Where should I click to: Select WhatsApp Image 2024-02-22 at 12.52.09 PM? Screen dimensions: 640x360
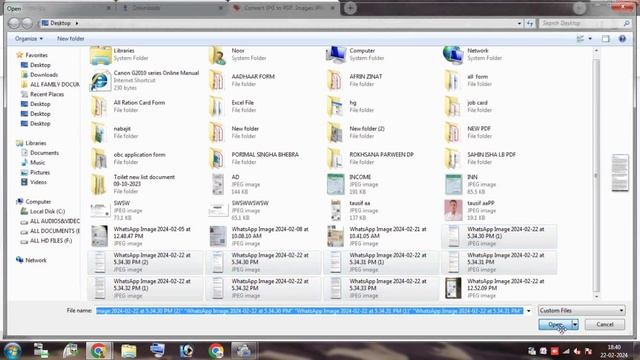click(498, 288)
